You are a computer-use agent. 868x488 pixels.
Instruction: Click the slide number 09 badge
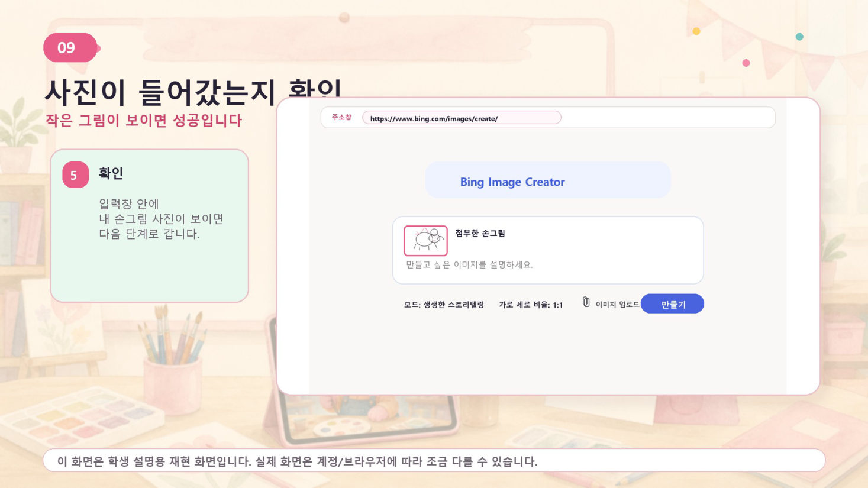[70, 47]
